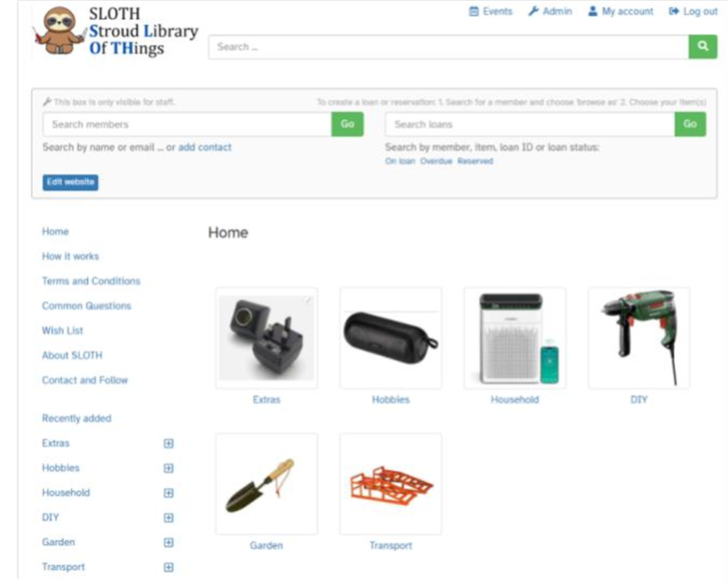728x580 pixels.
Task: Click the add contact link
Action: [205, 147]
